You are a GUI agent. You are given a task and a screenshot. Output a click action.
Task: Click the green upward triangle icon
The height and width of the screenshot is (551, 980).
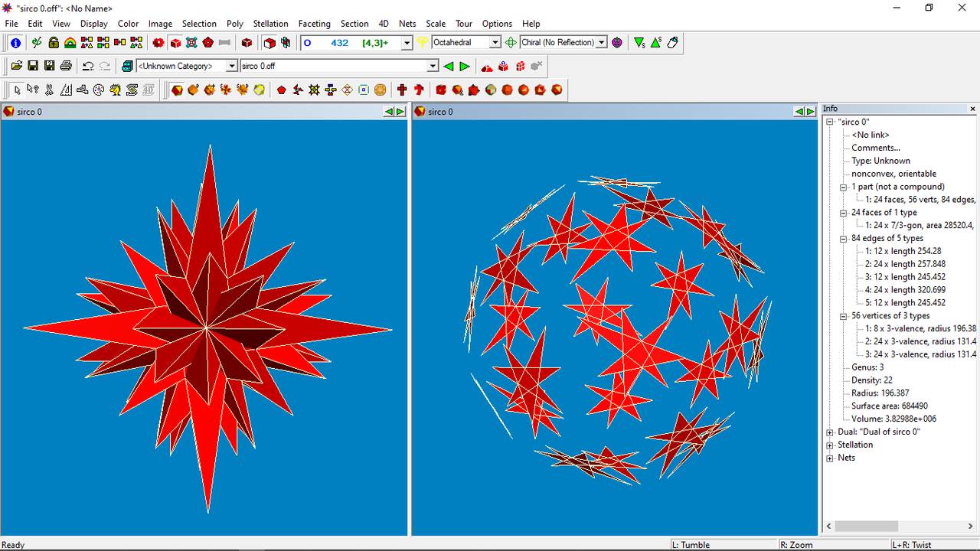click(x=656, y=43)
